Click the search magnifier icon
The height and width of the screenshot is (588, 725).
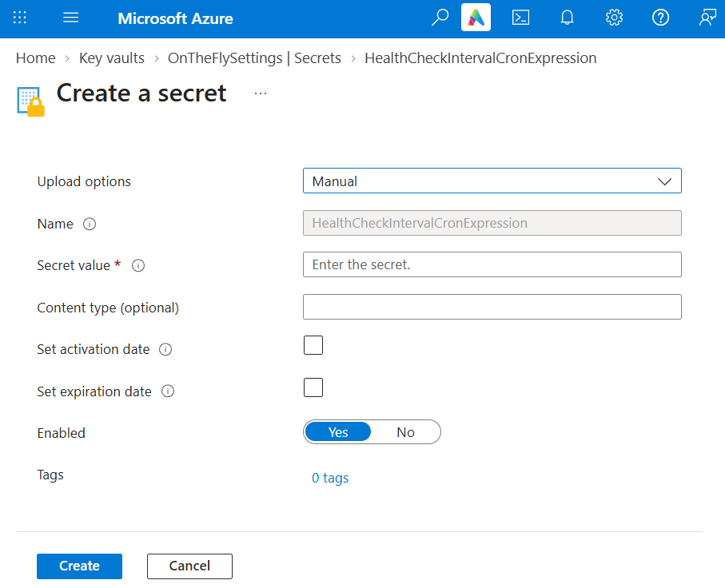[440, 18]
